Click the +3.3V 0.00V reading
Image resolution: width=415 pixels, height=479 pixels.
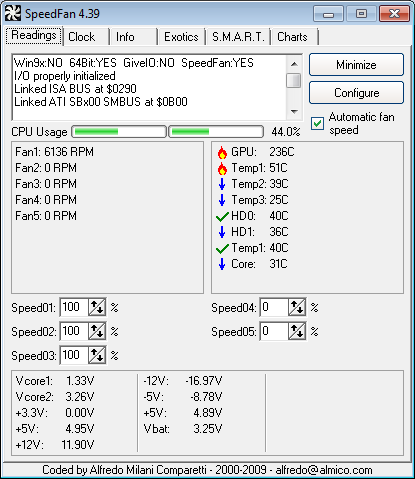coord(55,413)
